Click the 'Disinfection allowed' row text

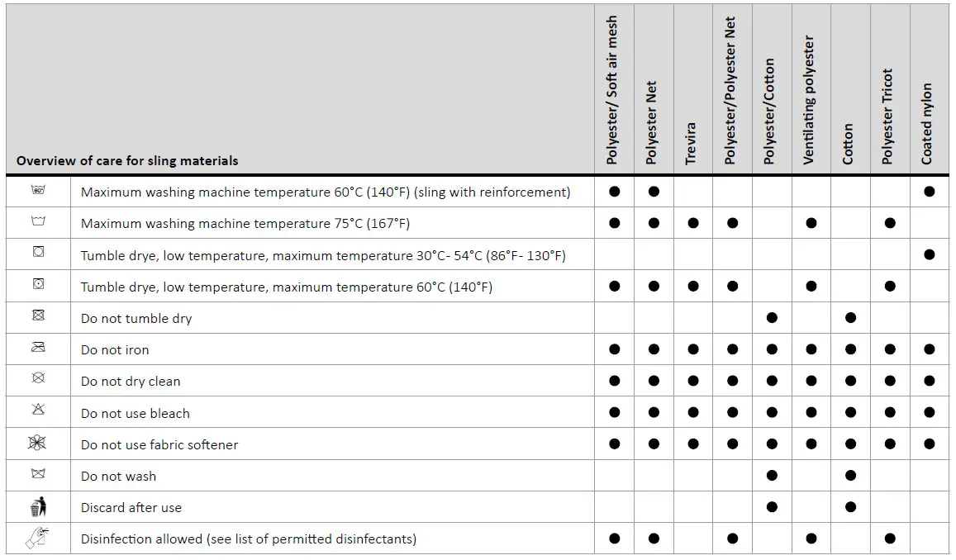pyautogui.click(x=248, y=539)
